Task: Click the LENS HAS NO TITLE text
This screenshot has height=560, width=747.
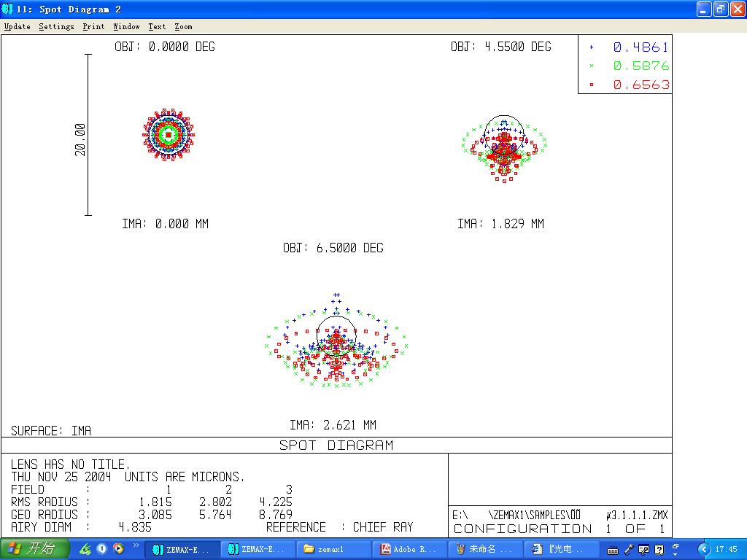Action: [70, 464]
